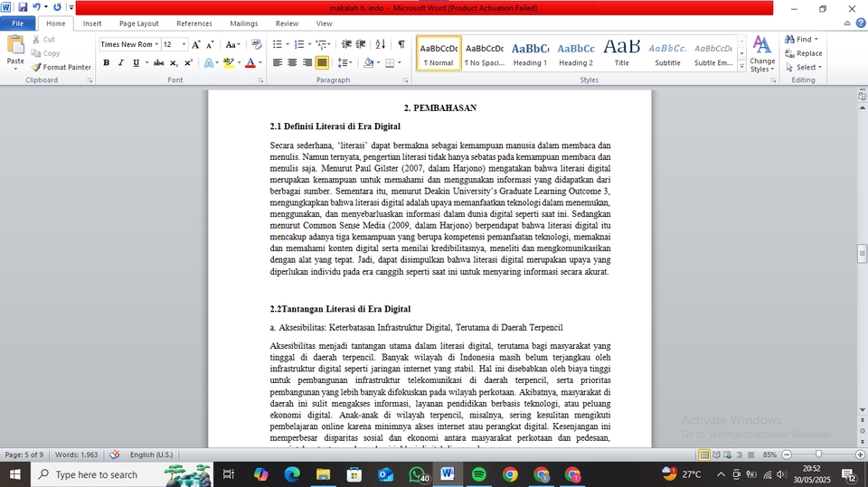Click the Clear Formatting icon
The width and height of the screenshot is (868, 487).
[x=256, y=44]
